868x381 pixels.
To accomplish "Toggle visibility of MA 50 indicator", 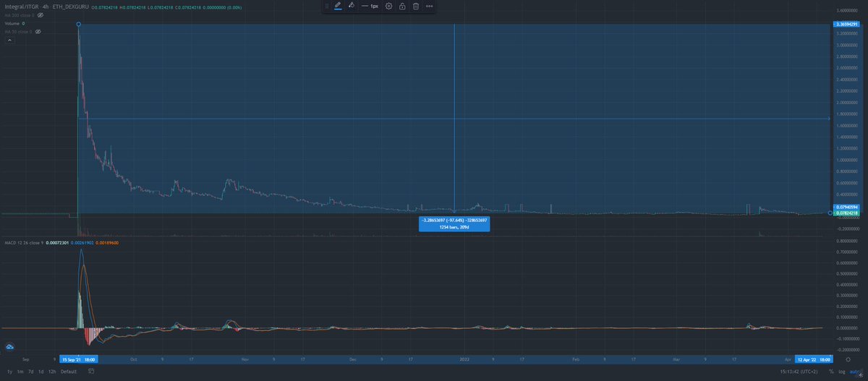I will pyautogui.click(x=38, y=32).
